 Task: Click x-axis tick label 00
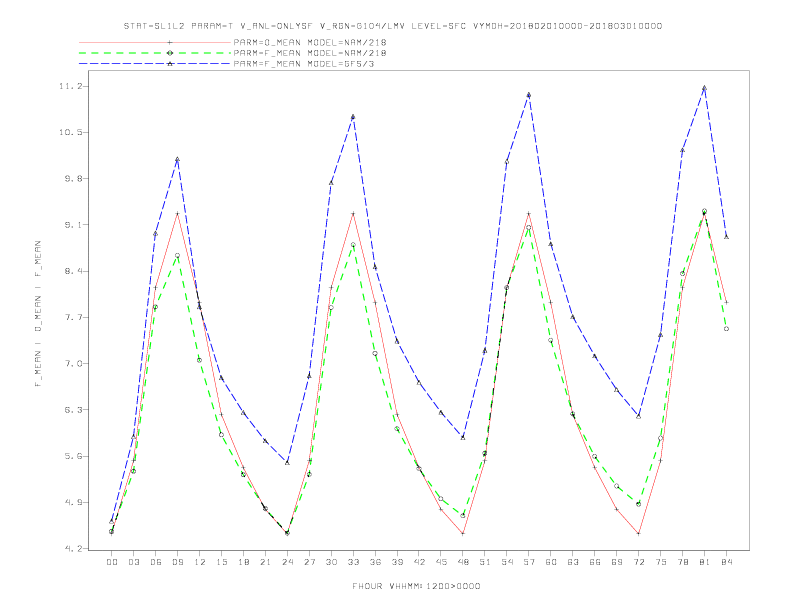point(112,562)
